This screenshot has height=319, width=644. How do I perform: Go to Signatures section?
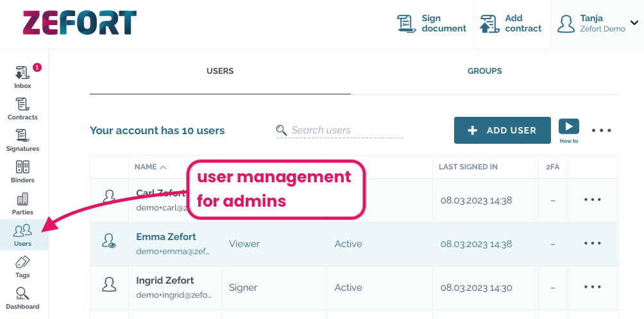click(22, 140)
